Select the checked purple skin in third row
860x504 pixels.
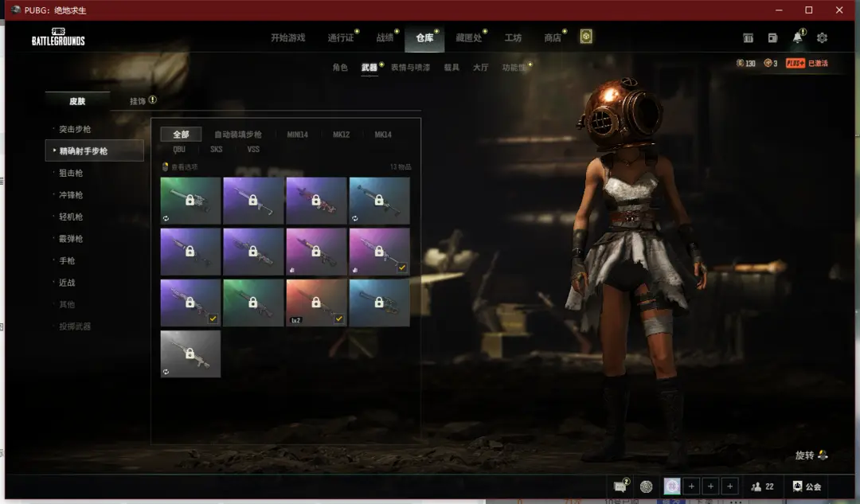point(190,303)
